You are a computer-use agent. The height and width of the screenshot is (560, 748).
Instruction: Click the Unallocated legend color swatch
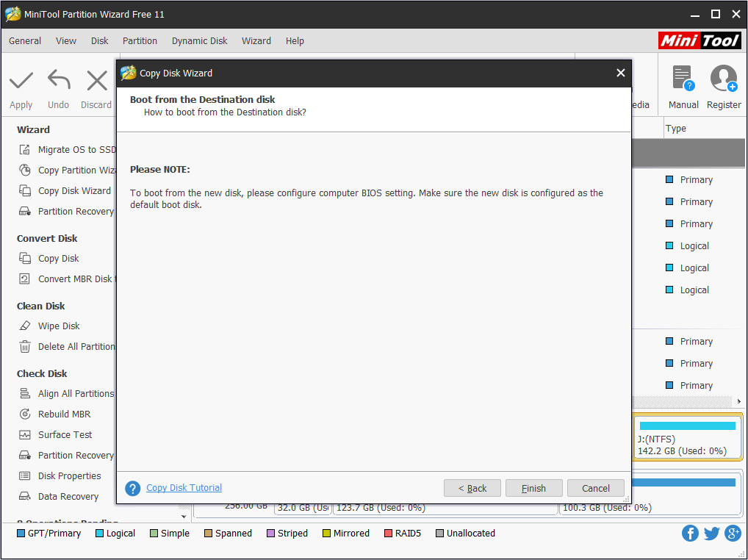439,534
